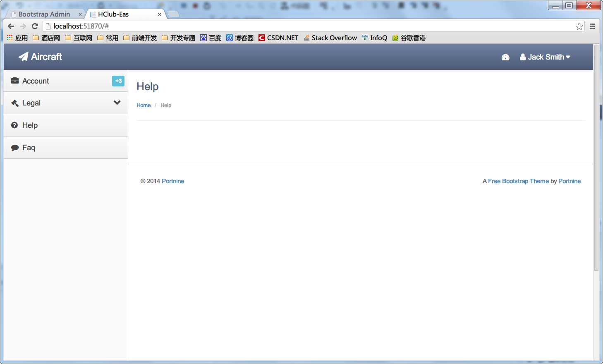The image size is (603, 364).
Task: Click the Portnine link after 2014
Action: click(173, 181)
